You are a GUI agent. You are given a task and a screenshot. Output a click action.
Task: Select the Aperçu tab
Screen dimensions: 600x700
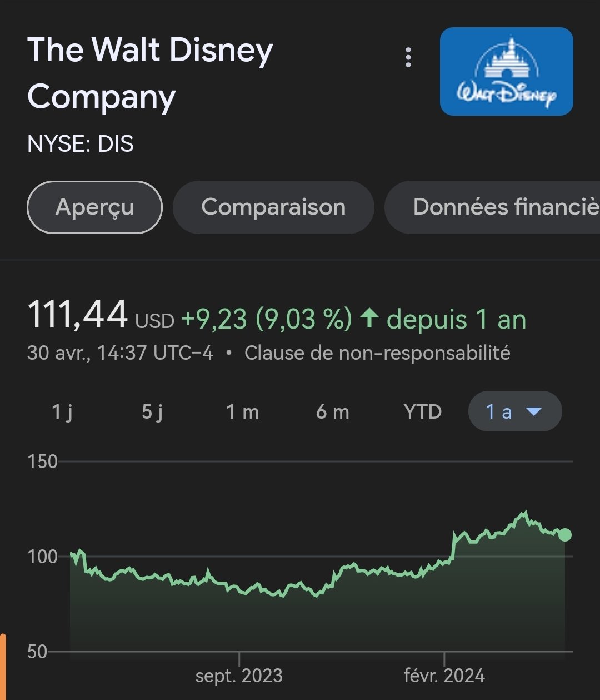click(94, 207)
